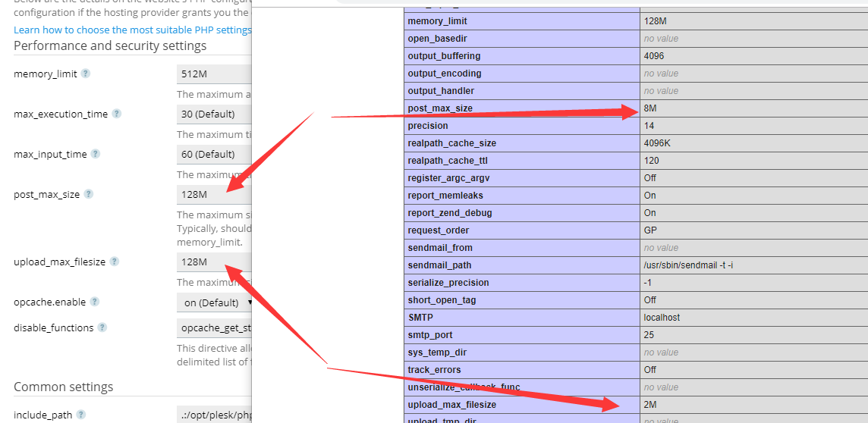This screenshot has height=423, width=868.
Task: Focus the upload_max_filesize field showing 128M
Action: pyautogui.click(x=214, y=262)
